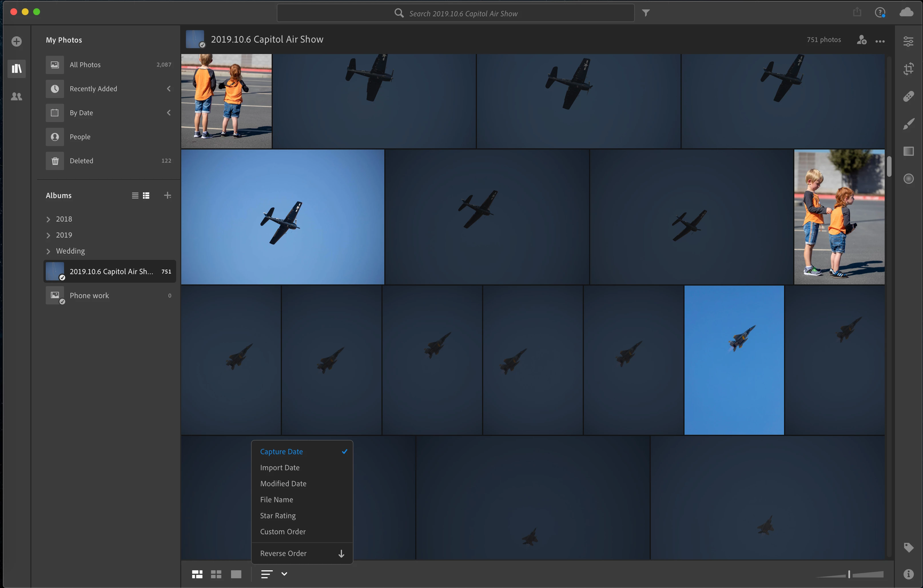The image size is (923, 588).
Task: Choose Import Date sort option
Action: (x=280, y=468)
